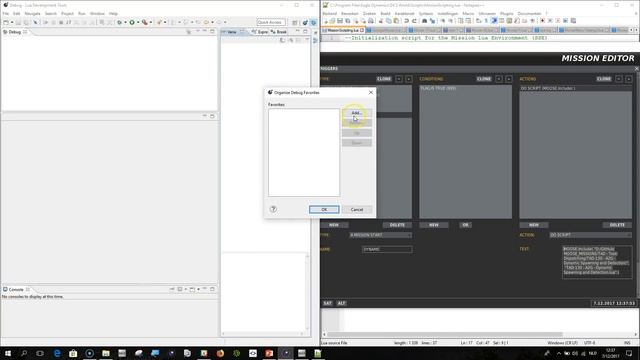Open Firefox from the Windows taskbar
Image resolution: width=640 pixels, height=360 pixels.
coord(220,353)
